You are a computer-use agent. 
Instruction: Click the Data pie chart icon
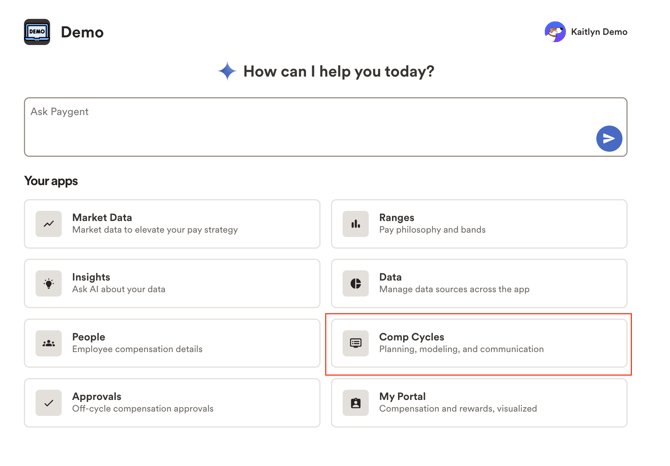(356, 283)
